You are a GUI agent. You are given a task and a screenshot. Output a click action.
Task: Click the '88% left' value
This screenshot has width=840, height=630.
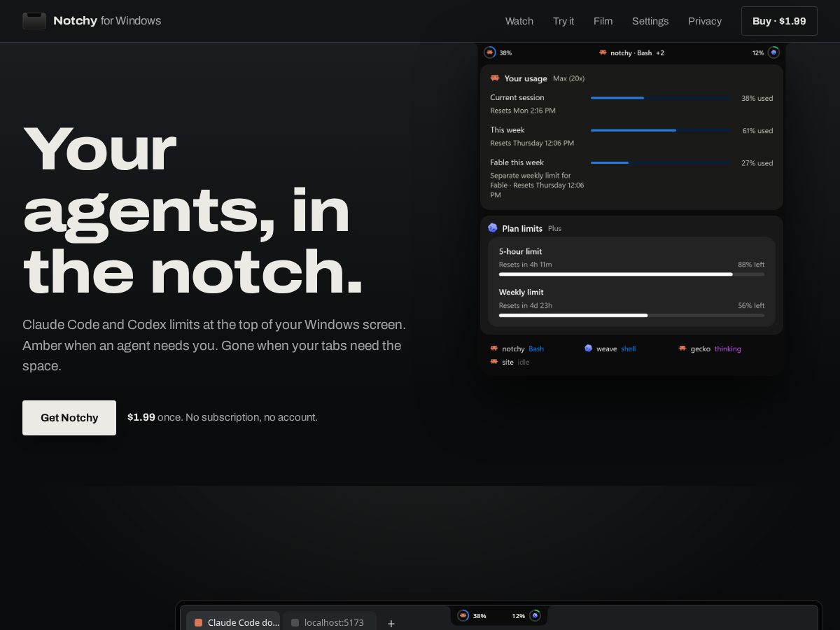click(x=751, y=265)
